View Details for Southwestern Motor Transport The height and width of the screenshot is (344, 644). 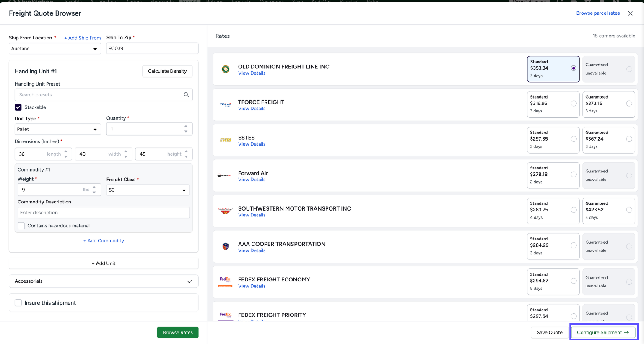(252, 215)
